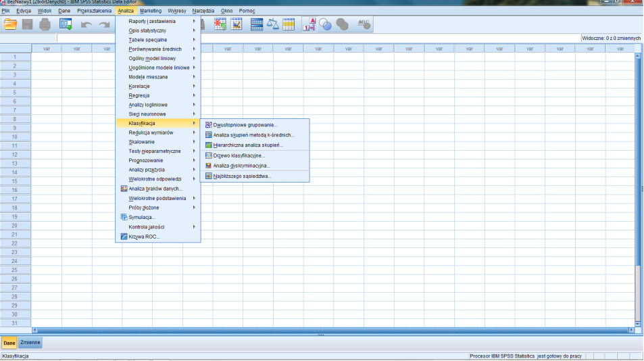
Task: Open the Przekształcenia menu
Action: pos(95,11)
